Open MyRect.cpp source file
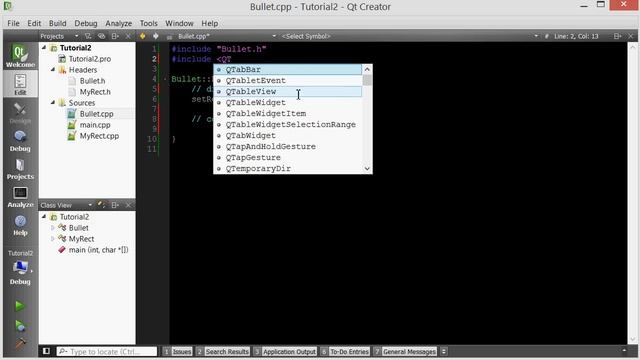This screenshot has width=640, height=360. [x=99, y=136]
